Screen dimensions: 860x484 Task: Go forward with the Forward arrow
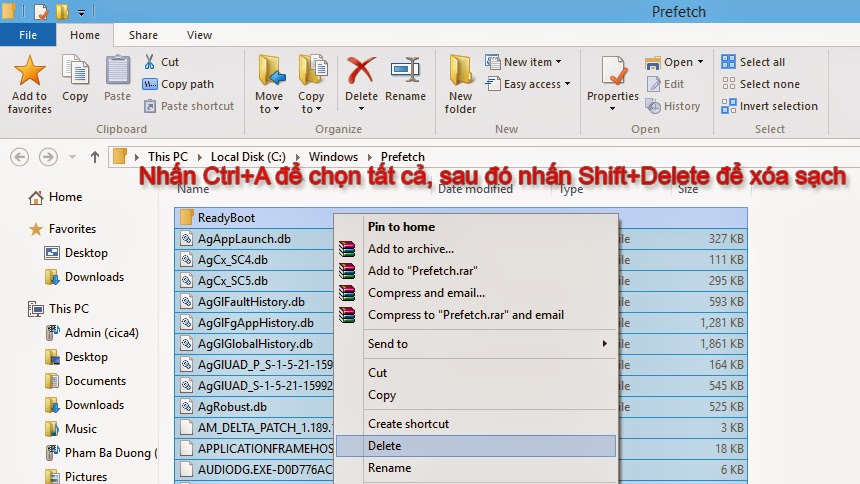48,157
